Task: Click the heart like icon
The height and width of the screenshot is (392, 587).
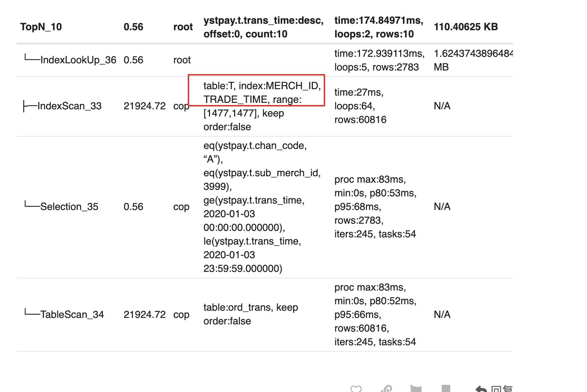Action: coord(356,389)
